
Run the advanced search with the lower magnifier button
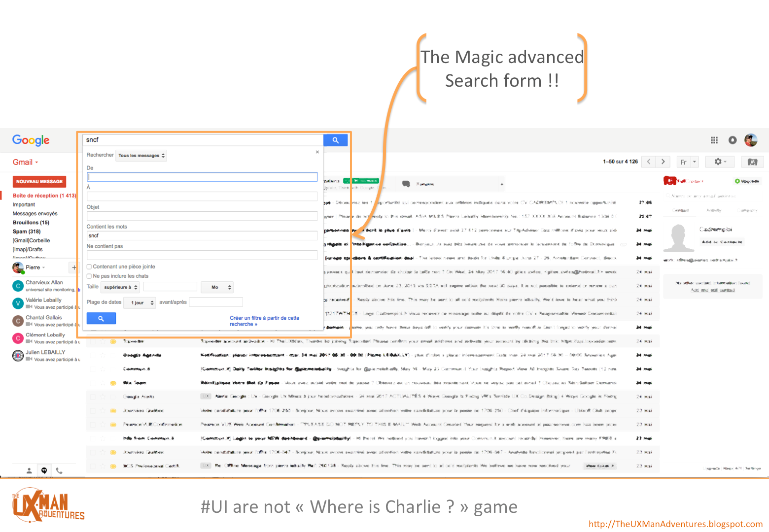tap(101, 319)
